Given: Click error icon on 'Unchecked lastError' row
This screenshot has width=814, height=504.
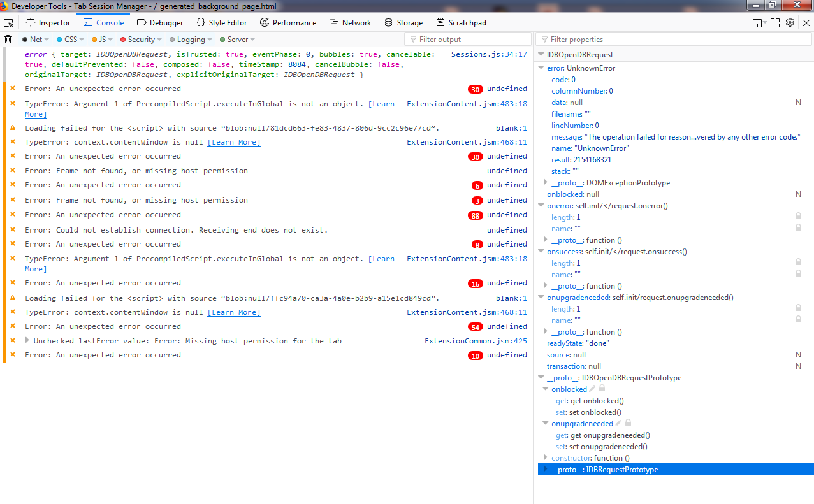Looking at the screenshot, I should coord(13,341).
